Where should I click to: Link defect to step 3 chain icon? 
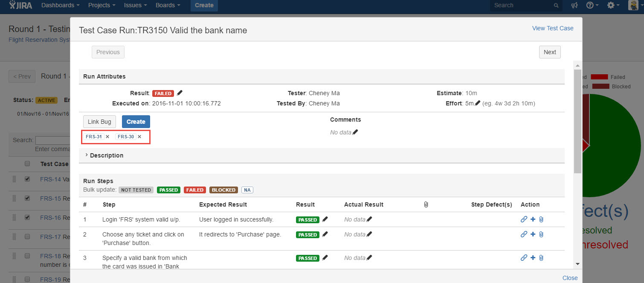[x=524, y=258]
